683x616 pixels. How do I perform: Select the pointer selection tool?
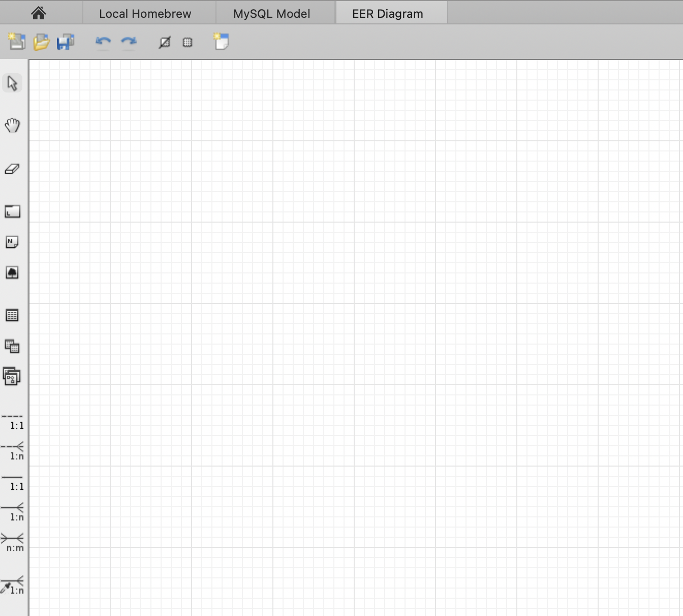click(12, 83)
